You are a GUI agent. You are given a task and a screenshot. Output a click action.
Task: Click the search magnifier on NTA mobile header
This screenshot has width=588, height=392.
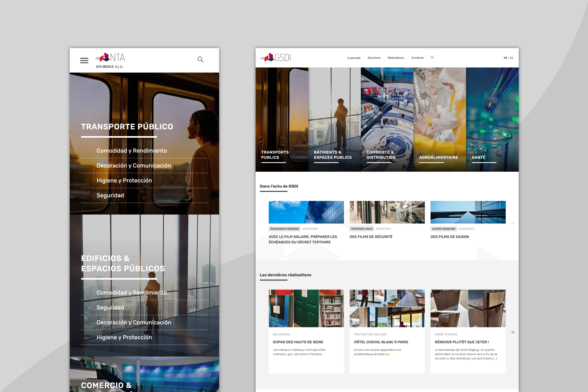[x=201, y=60]
